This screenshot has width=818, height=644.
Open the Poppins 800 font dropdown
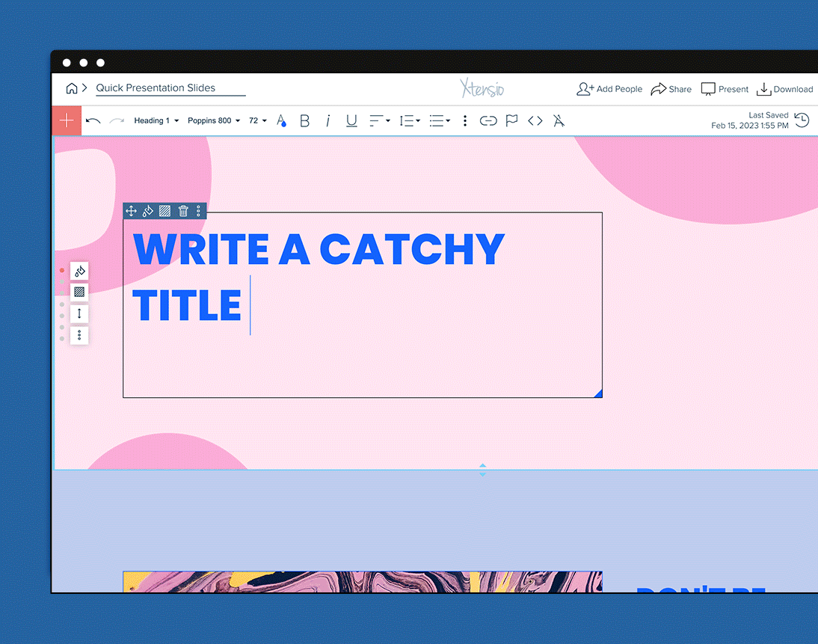(x=214, y=120)
